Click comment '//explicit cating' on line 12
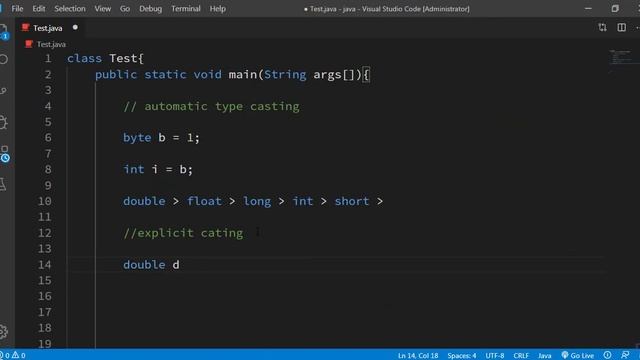Screen dimensions: 640x360 183,233
